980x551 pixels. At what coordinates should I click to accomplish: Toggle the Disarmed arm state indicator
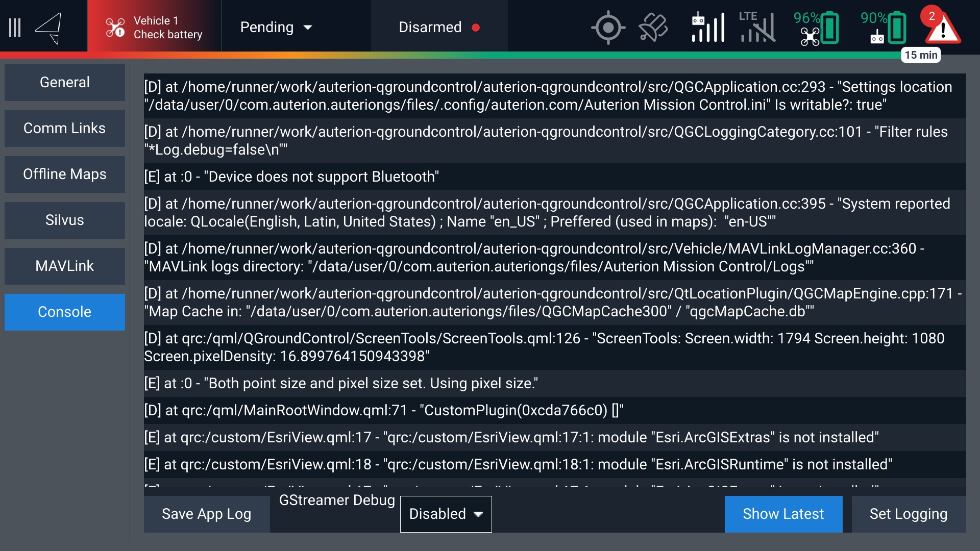point(439,28)
